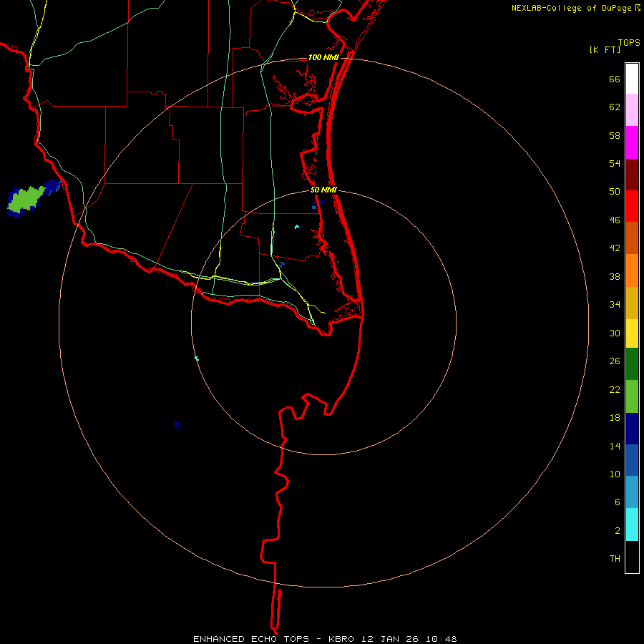644x644 pixels.
Task: Pick the bright red legend swatch
Action: tap(632, 206)
